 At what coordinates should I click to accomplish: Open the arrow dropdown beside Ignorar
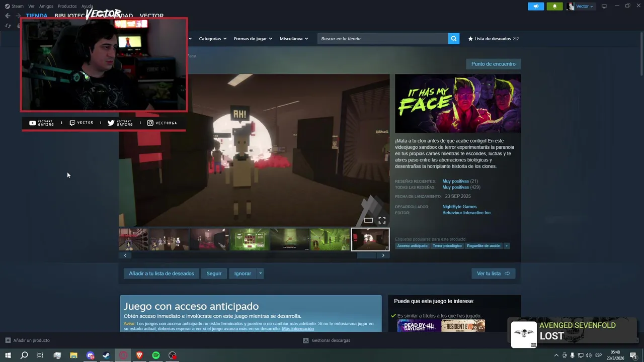[x=260, y=274]
